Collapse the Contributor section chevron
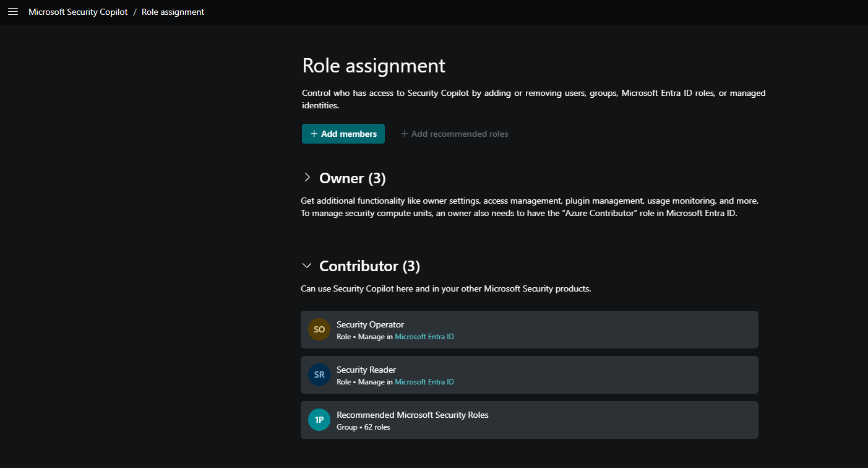 pos(307,266)
